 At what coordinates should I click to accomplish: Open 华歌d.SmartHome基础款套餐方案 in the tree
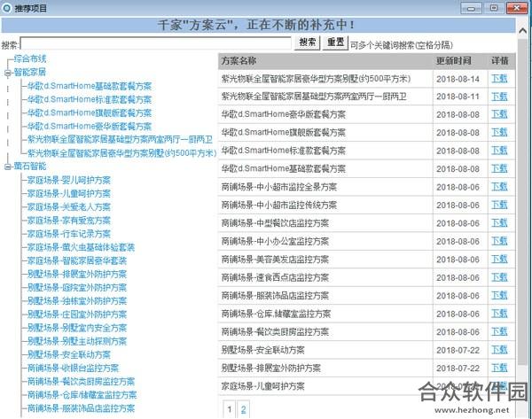coord(90,86)
